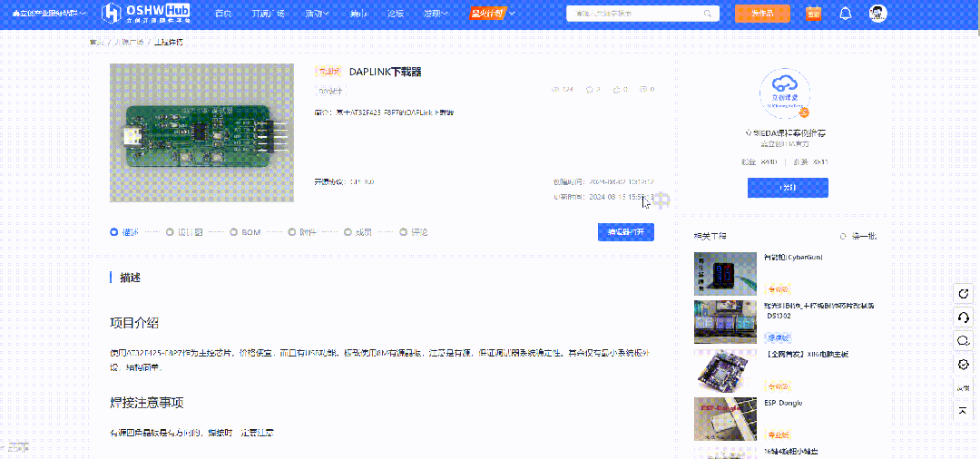The image size is (980, 459).
Task: Click the orange 发作品 button
Action: coord(762,13)
